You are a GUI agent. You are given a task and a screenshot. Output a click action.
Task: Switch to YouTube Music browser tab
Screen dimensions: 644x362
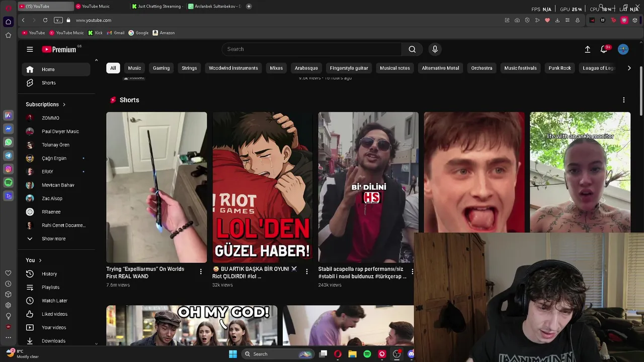(x=100, y=7)
